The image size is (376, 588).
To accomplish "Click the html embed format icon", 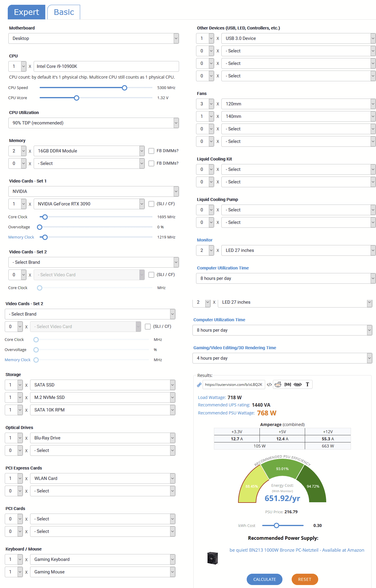I will coord(298,385).
